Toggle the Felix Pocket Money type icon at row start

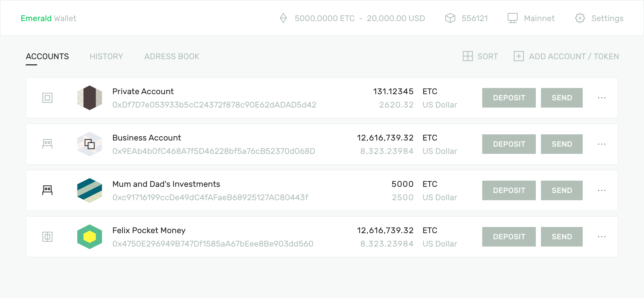(x=47, y=237)
